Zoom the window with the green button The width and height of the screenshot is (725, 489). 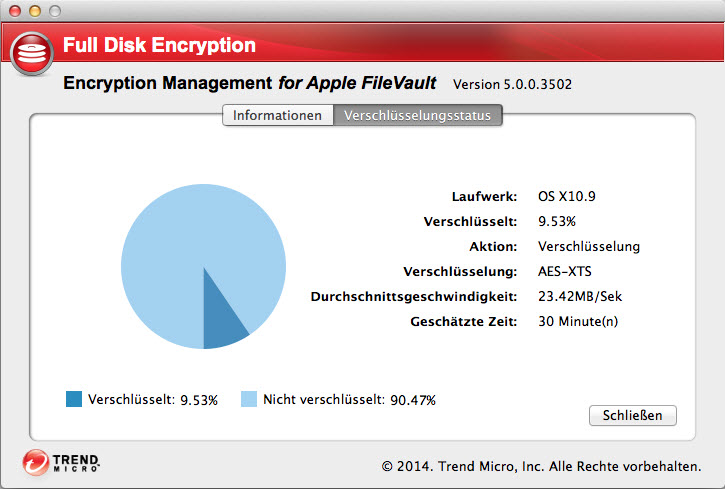tap(54, 10)
